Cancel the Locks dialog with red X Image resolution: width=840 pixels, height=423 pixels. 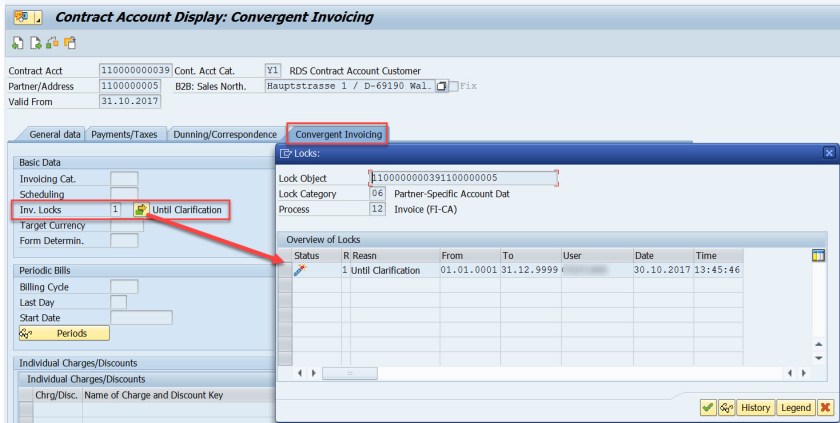coord(826,407)
